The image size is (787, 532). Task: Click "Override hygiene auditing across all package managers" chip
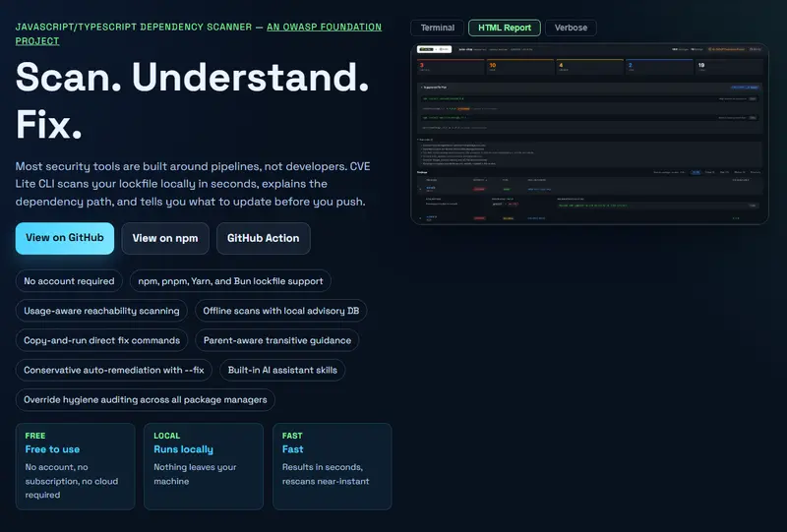click(146, 399)
